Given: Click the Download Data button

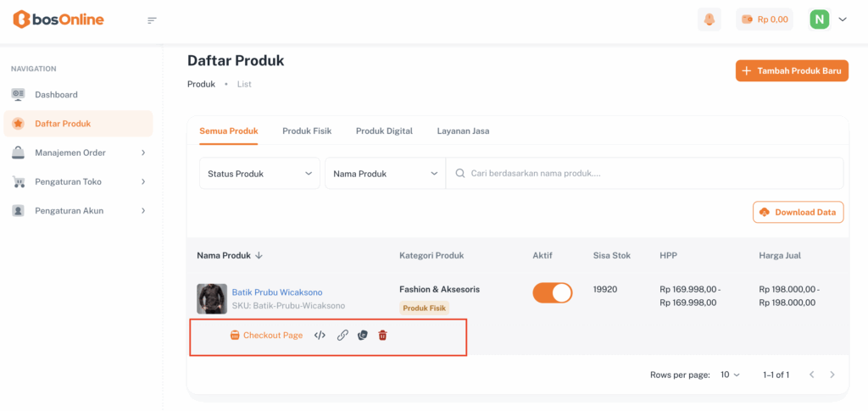Looking at the screenshot, I should coord(798,212).
